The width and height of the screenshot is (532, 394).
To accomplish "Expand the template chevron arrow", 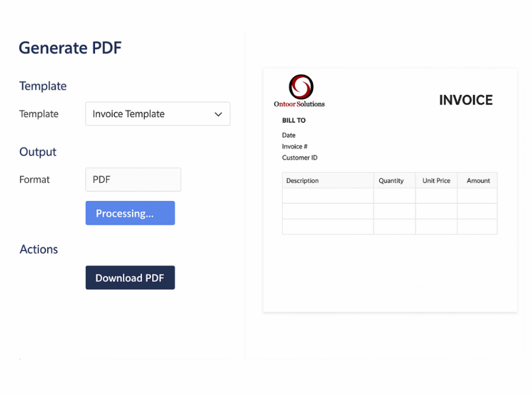I will pos(218,114).
